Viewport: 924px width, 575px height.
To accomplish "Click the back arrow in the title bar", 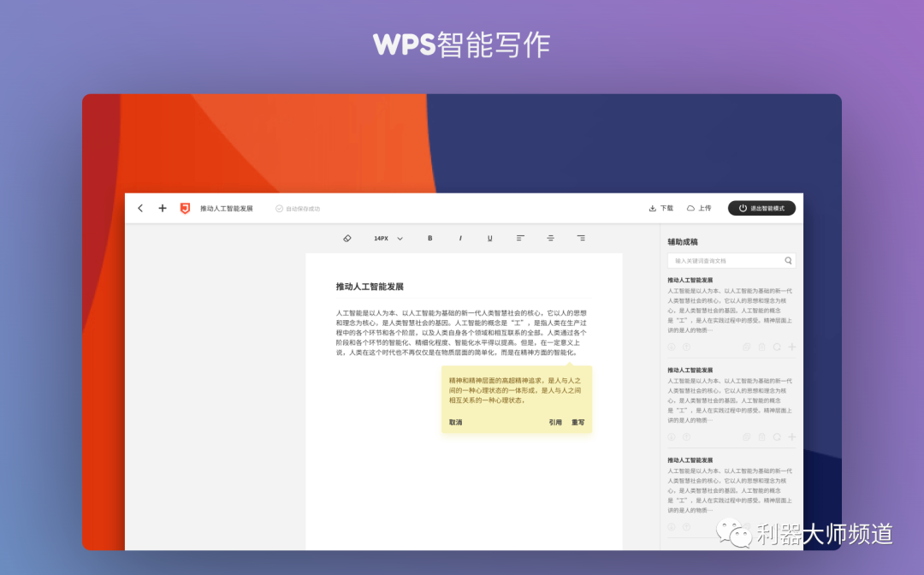I will (x=139, y=207).
